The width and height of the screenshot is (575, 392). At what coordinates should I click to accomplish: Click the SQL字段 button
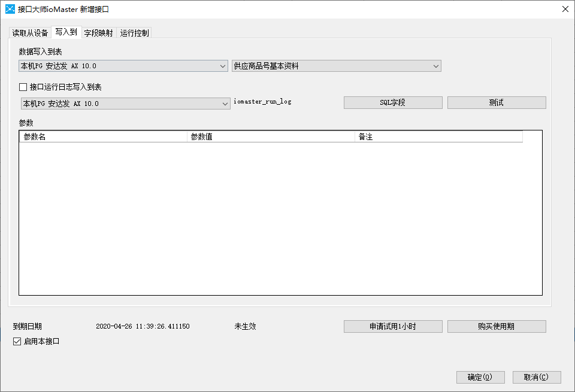(392, 102)
